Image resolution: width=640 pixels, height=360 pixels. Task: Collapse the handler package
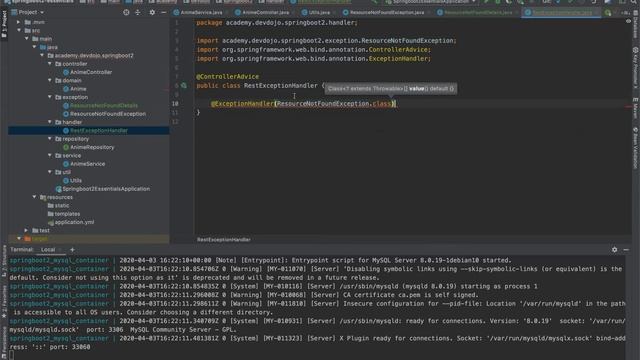tap(50, 122)
